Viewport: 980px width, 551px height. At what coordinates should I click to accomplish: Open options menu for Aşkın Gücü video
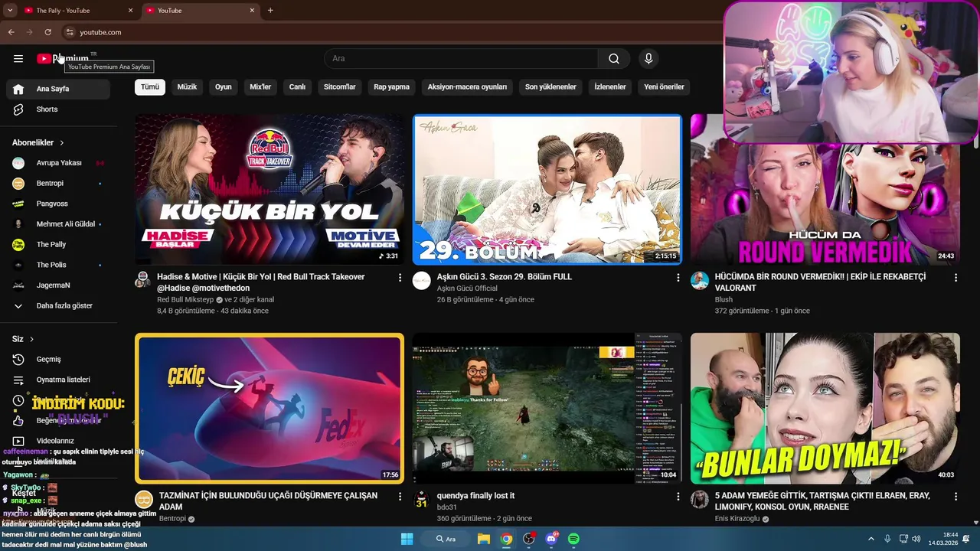pos(678,278)
